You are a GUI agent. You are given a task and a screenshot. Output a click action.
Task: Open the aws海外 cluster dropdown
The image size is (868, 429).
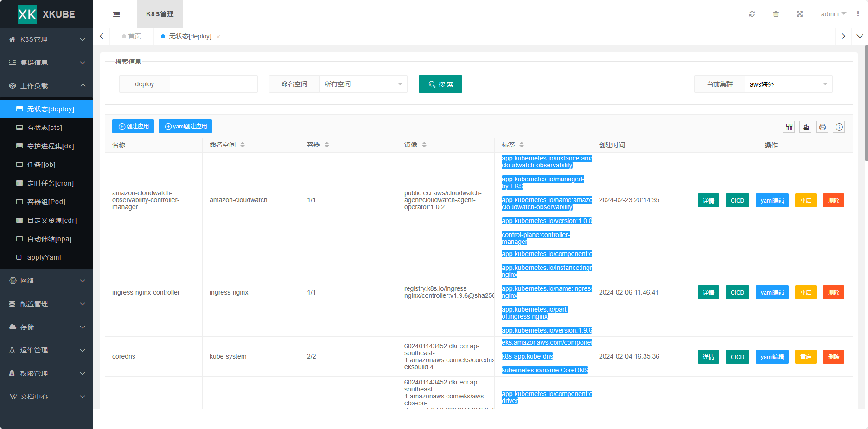point(789,84)
